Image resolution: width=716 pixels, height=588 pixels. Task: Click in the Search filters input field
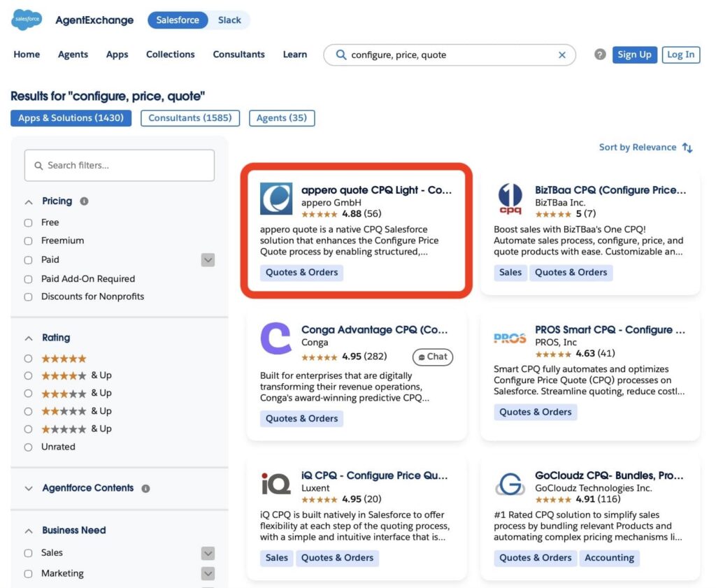coord(119,165)
